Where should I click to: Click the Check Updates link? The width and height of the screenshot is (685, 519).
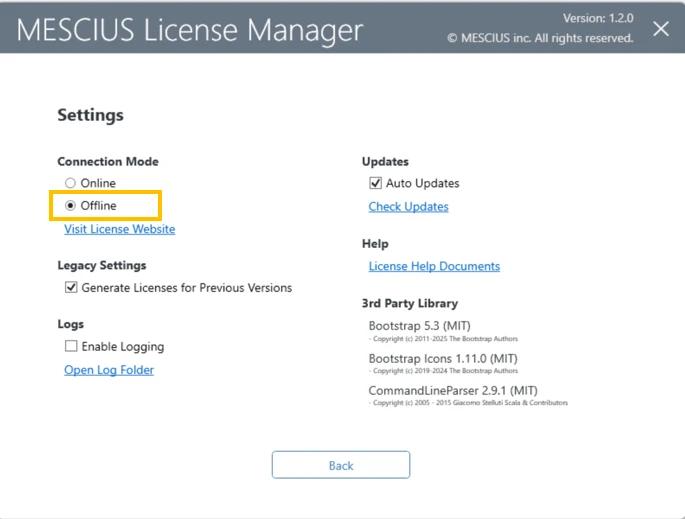[408, 207]
